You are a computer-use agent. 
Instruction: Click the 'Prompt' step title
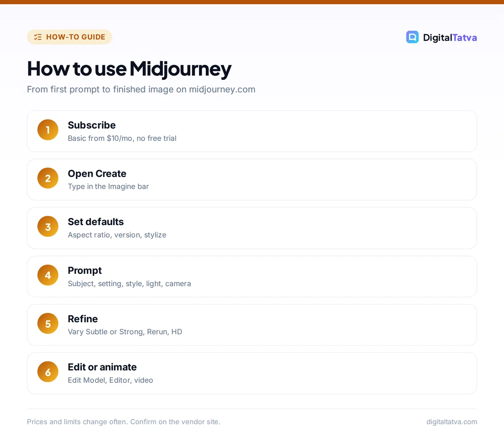(85, 270)
